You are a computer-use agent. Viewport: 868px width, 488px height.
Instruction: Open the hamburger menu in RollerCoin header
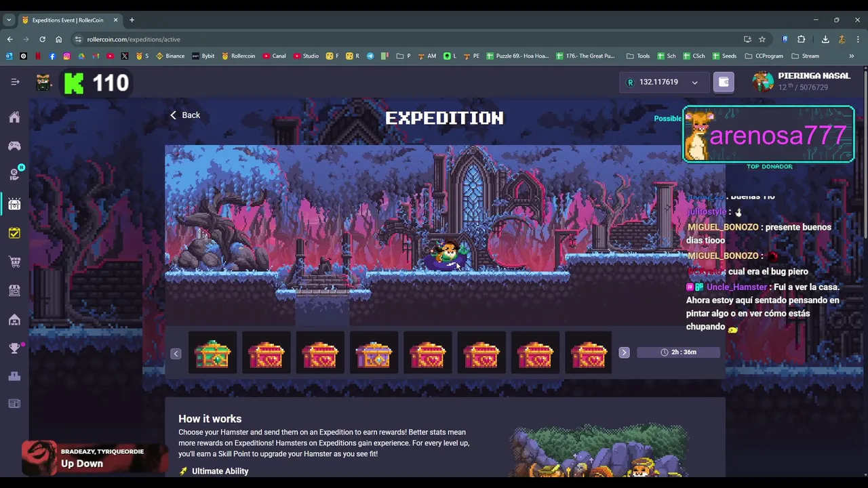[15, 82]
